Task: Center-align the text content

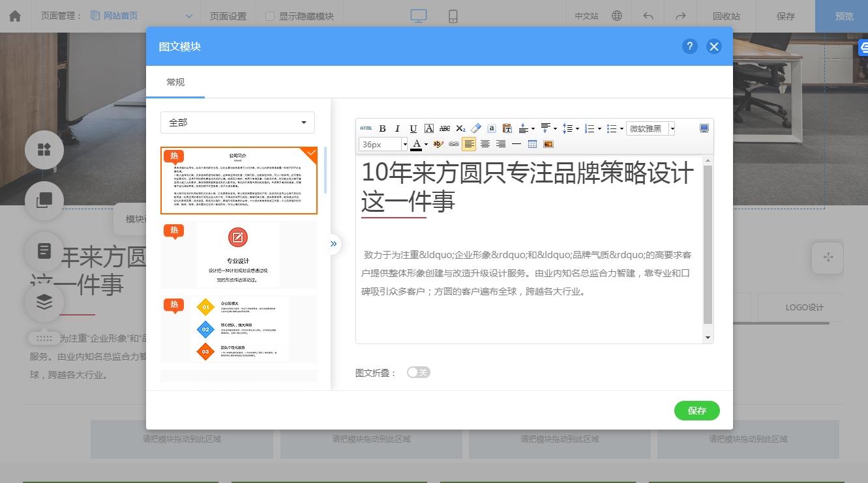Action: (x=485, y=144)
